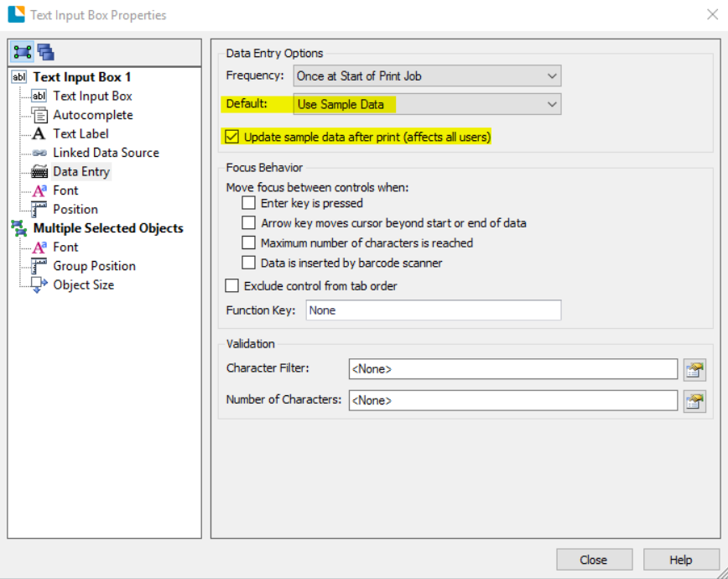
Task: Open the Linked Data Source page
Action: tap(106, 153)
